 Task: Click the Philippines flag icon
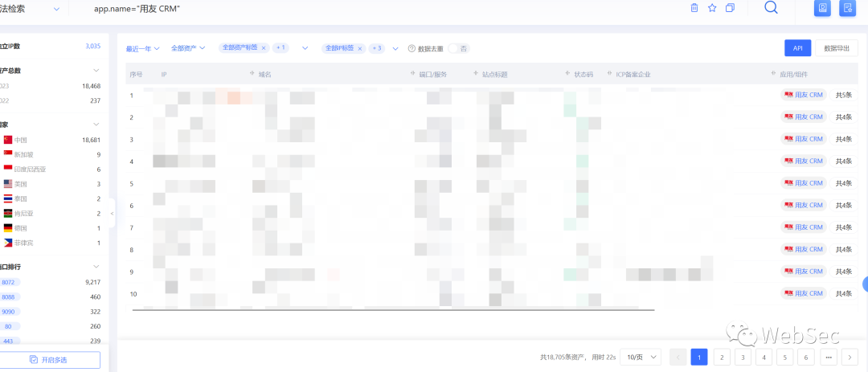[x=8, y=243]
